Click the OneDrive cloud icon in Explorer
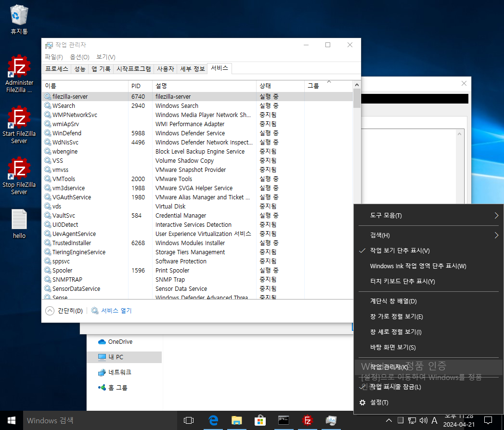Screen dimensions: 504x430 (x=102, y=341)
